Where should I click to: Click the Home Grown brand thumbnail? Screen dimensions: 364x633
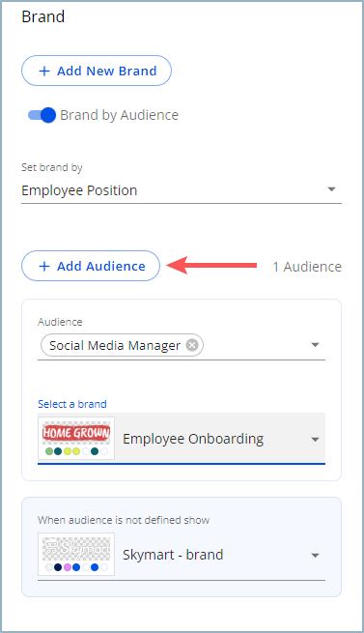76,439
